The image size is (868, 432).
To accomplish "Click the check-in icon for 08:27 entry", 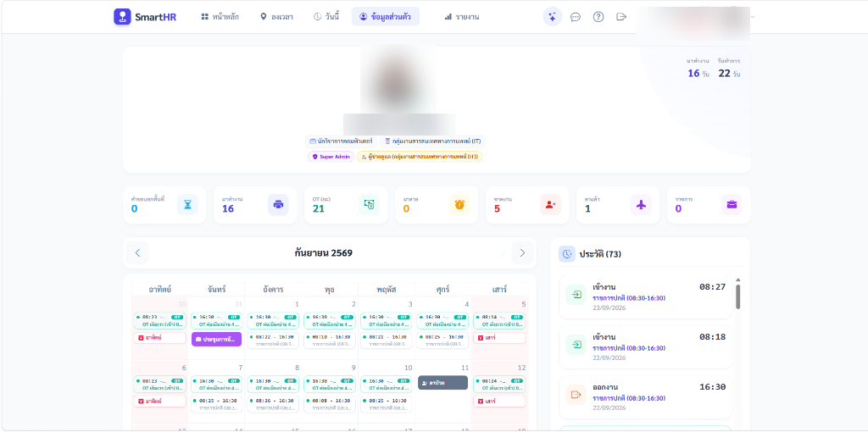I will (576, 294).
